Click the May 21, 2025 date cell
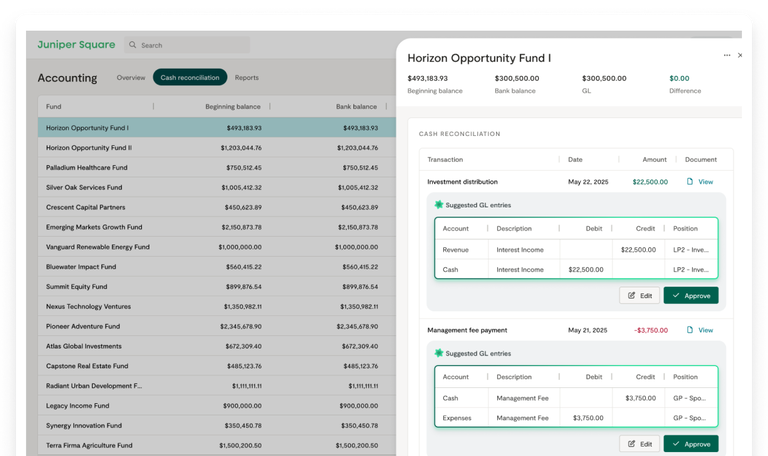 [587, 330]
